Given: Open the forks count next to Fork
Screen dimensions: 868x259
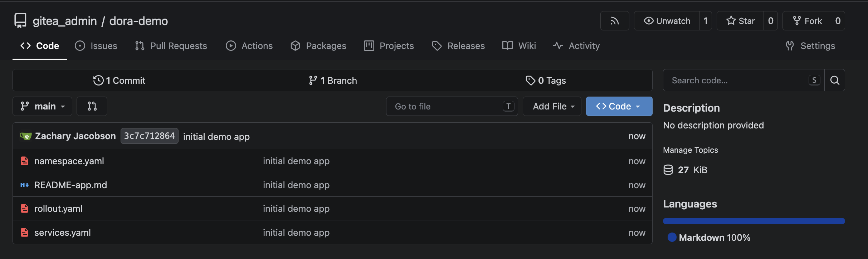Looking at the screenshot, I should [838, 21].
